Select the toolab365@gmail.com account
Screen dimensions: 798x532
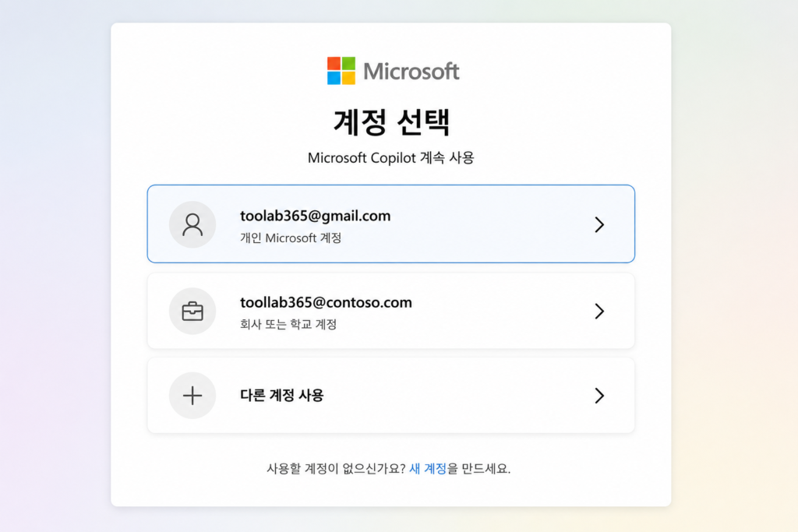click(391, 224)
